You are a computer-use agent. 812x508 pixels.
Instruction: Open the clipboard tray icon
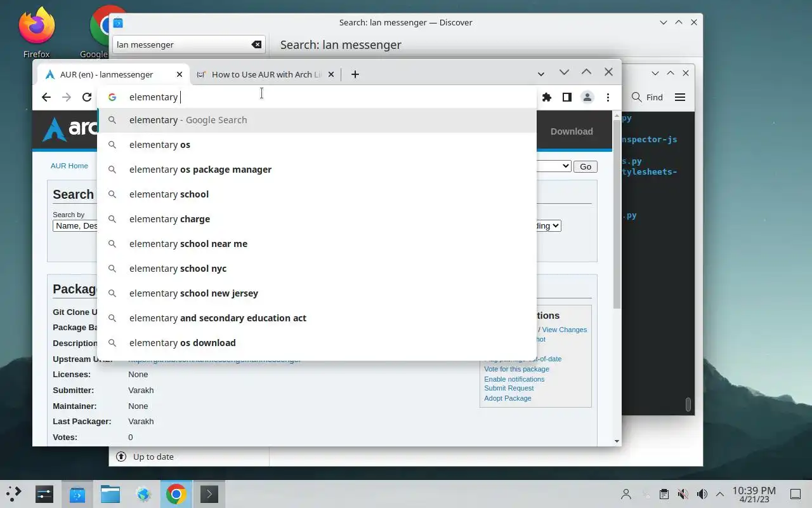[x=664, y=494]
